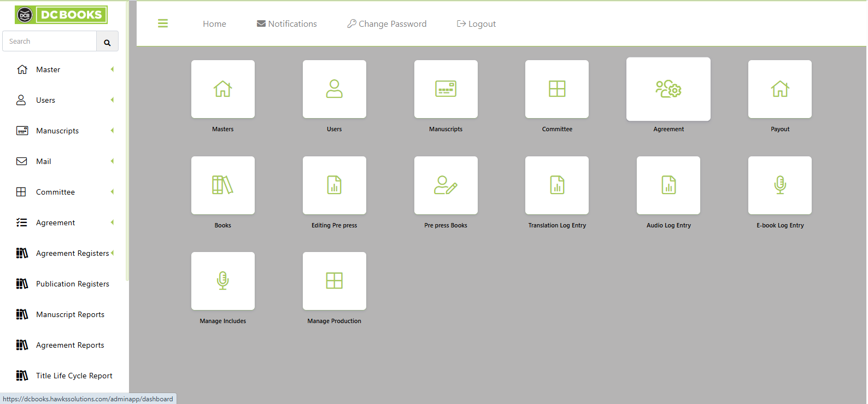Open the Books tile icon

coord(222,185)
